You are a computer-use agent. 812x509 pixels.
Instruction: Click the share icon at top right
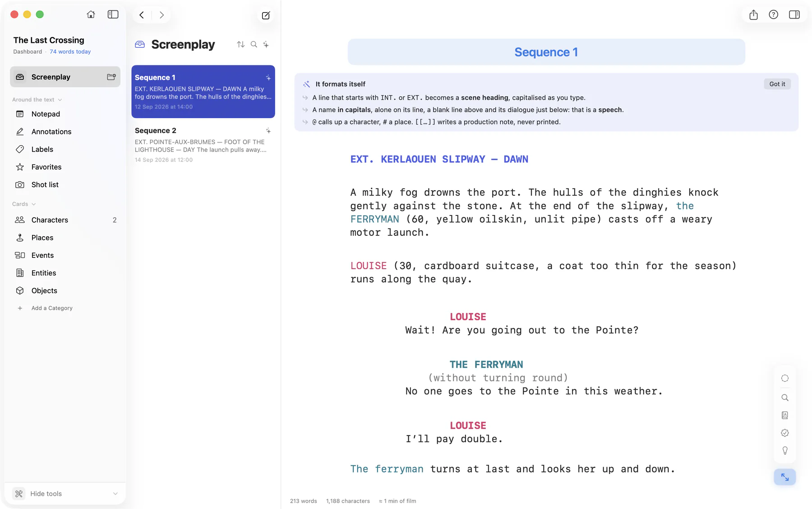click(x=753, y=15)
